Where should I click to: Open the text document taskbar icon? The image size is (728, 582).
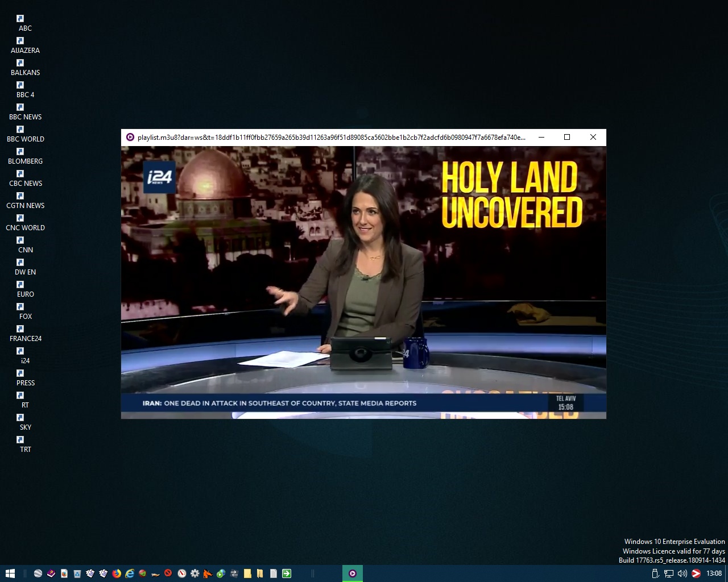[274, 573]
